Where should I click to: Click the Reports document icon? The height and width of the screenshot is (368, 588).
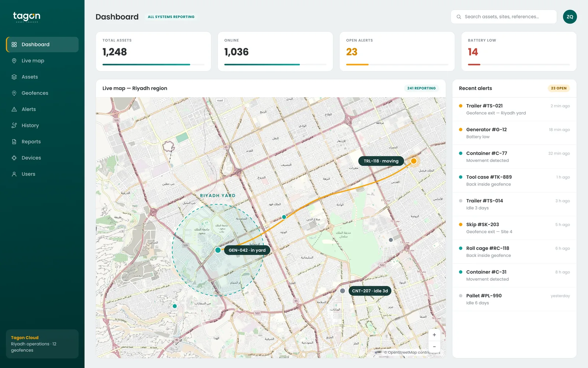point(14,142)
